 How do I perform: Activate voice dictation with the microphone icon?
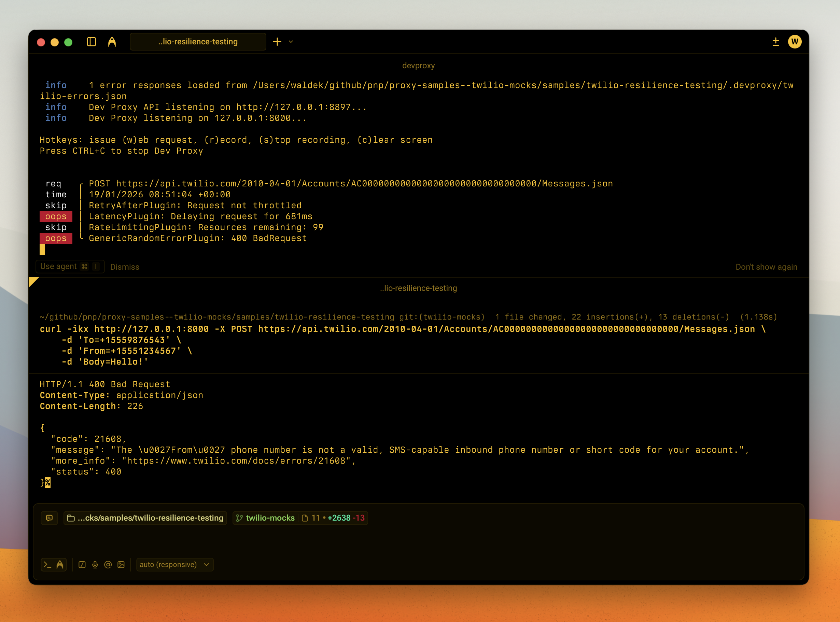pyautogui.click(x=95, y=564)
